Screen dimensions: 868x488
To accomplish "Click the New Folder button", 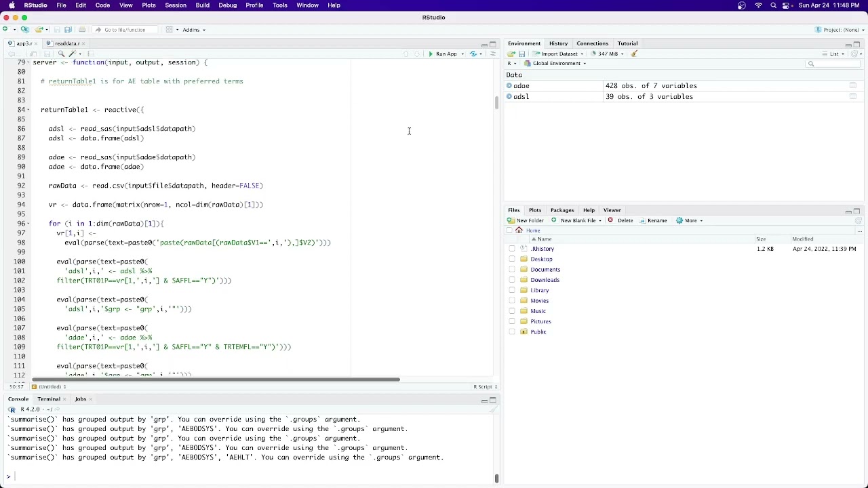I will [526, 220].
